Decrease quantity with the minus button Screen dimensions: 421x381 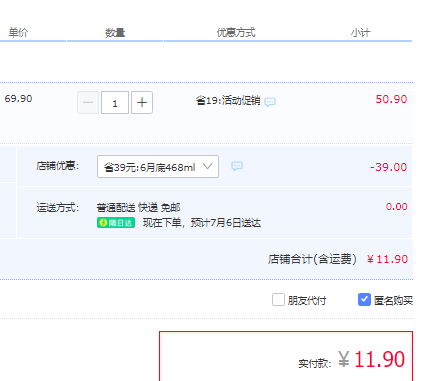point(88,102)
